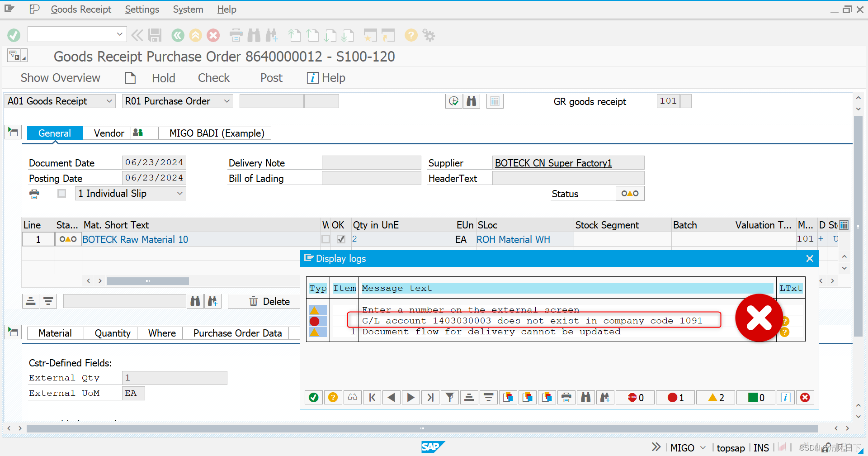Click the Find purchase order binoculars icon

tap(471, 101)
